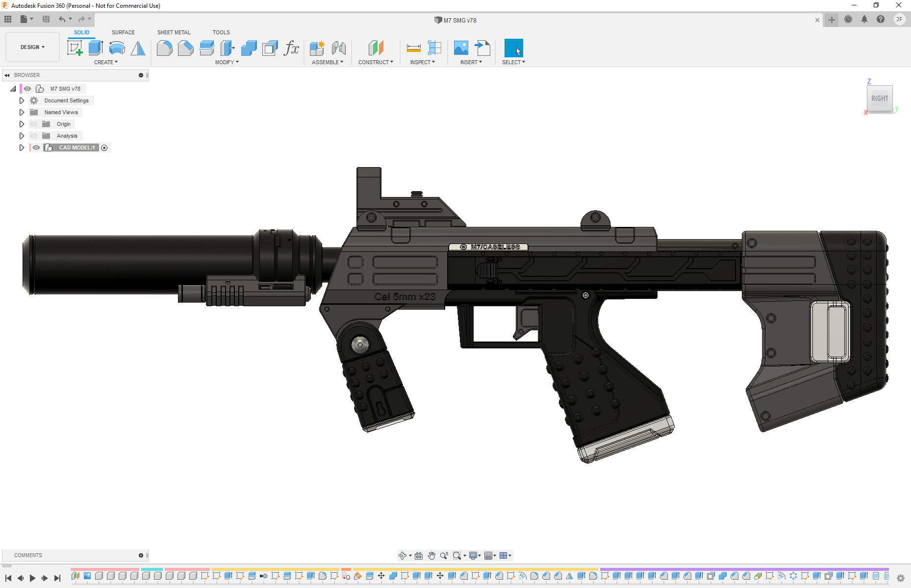Click the Insert Decal icon
Viewport: 911px width, 588px height.
tap(461, 48)
